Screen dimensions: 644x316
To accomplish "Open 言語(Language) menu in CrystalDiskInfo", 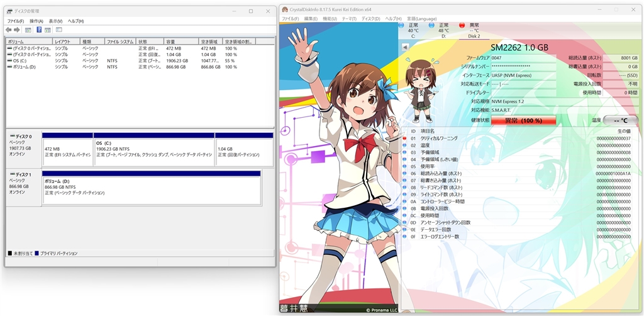I will point(421,18).
